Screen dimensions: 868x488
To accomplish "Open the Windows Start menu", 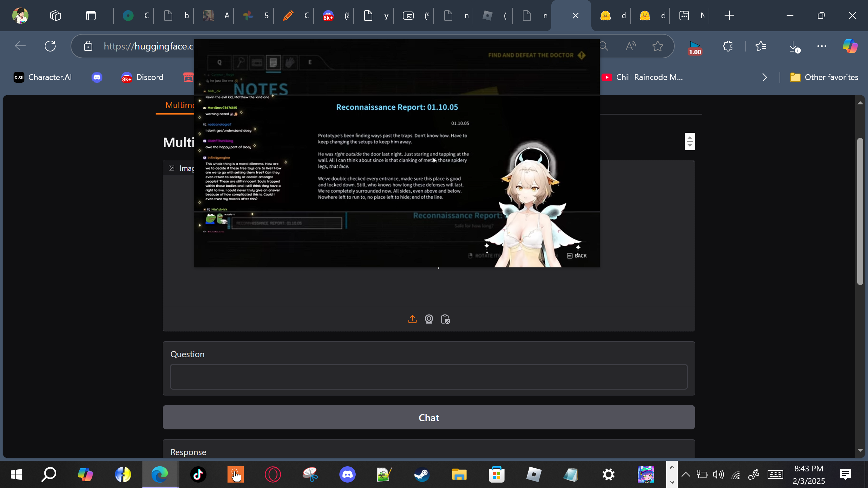I will pos(16,474).
